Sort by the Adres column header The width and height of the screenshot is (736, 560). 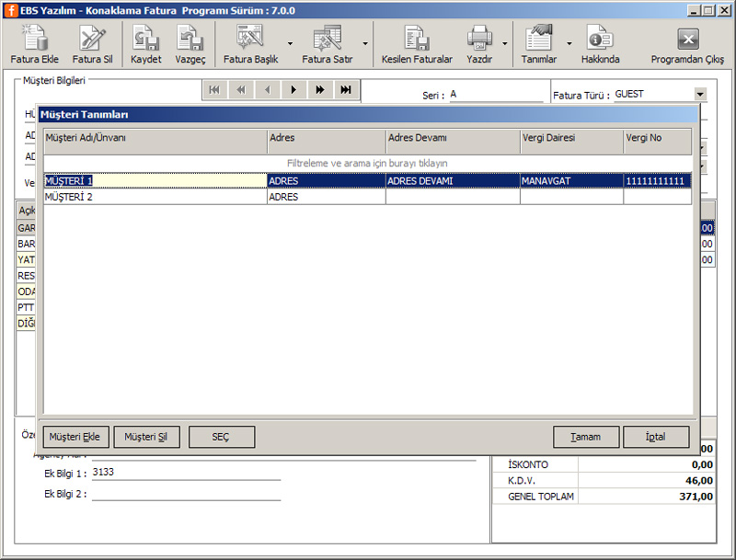327,142
